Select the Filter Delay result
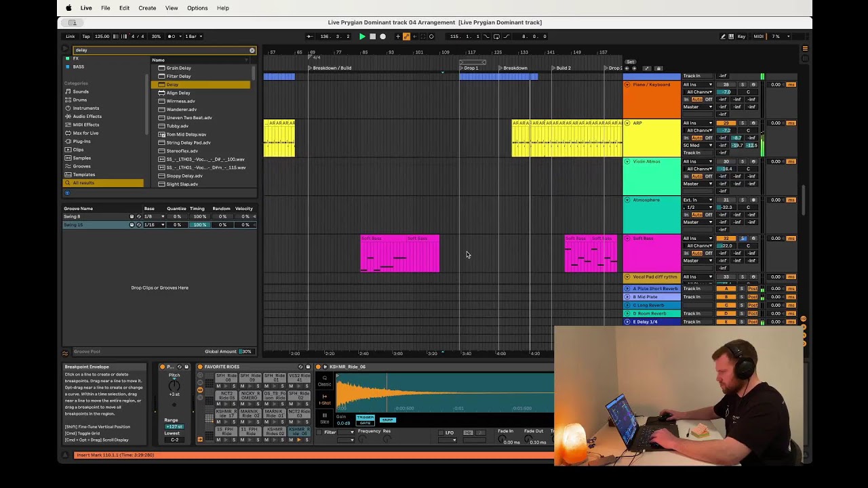The height and width of the screenshot is (488, 868). (x=178, y=76)
